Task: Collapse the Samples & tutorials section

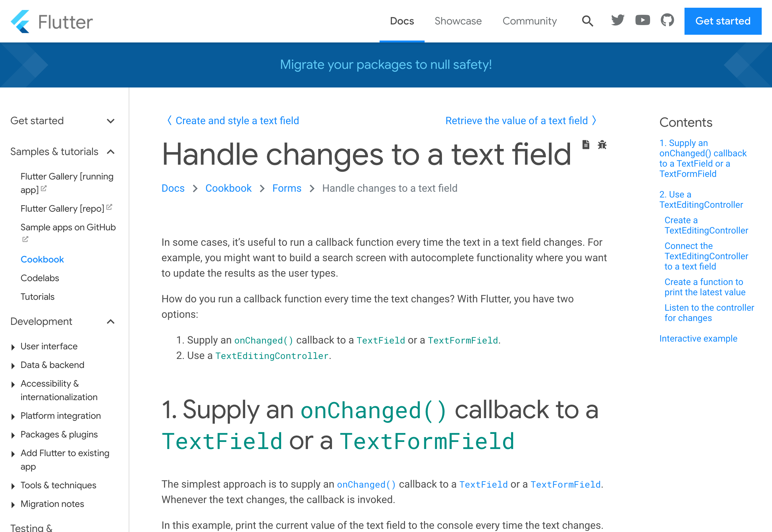Action: coord(111,151)
